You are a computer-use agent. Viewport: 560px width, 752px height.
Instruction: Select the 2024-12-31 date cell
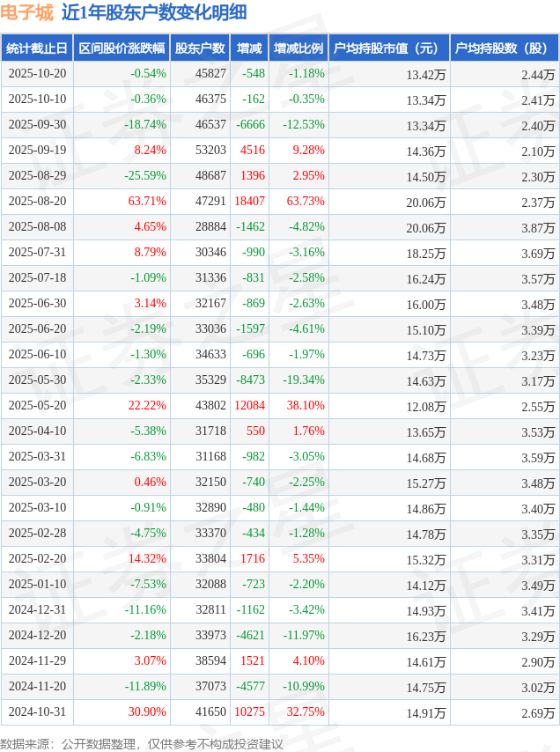click(x=37, y=610)
